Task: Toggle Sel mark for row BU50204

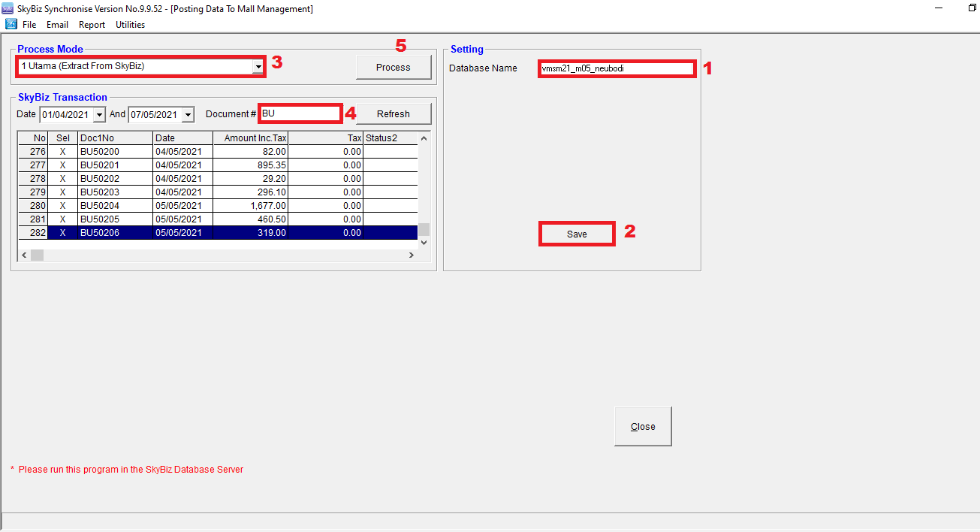Action: pos(62,206)
